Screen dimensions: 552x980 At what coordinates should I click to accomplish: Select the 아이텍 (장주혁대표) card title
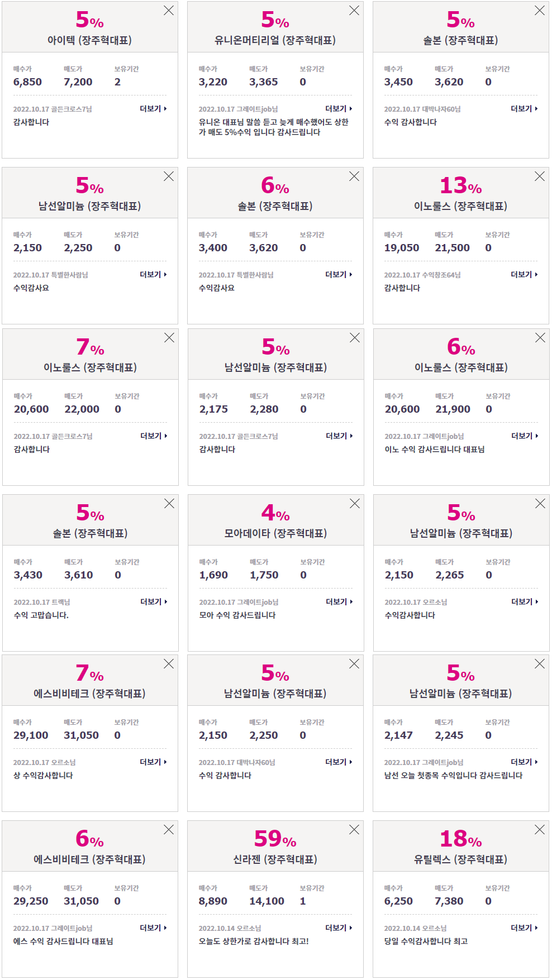[x=89, y=40]
